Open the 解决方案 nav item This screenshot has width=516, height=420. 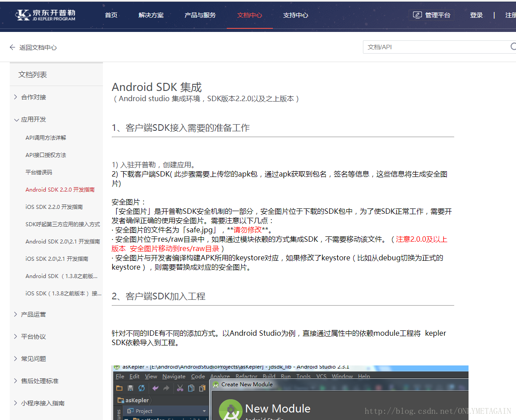(151, 15)
